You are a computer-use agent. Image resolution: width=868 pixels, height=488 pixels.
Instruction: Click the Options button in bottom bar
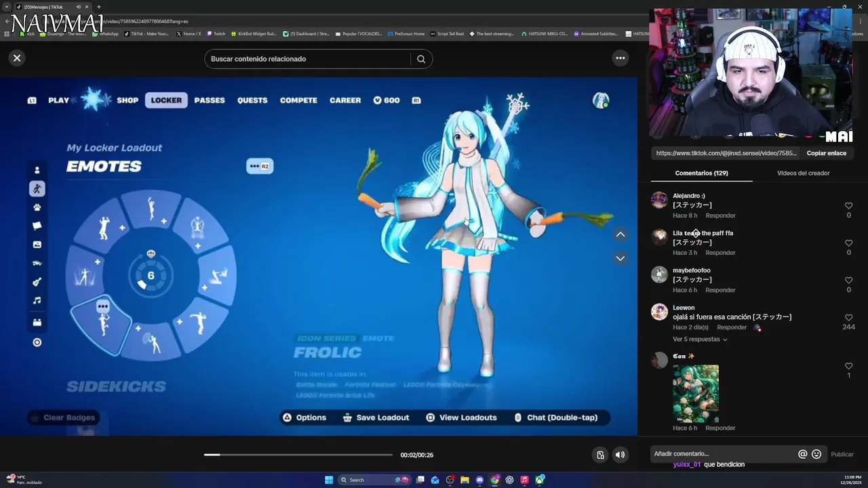coord(304,418)
